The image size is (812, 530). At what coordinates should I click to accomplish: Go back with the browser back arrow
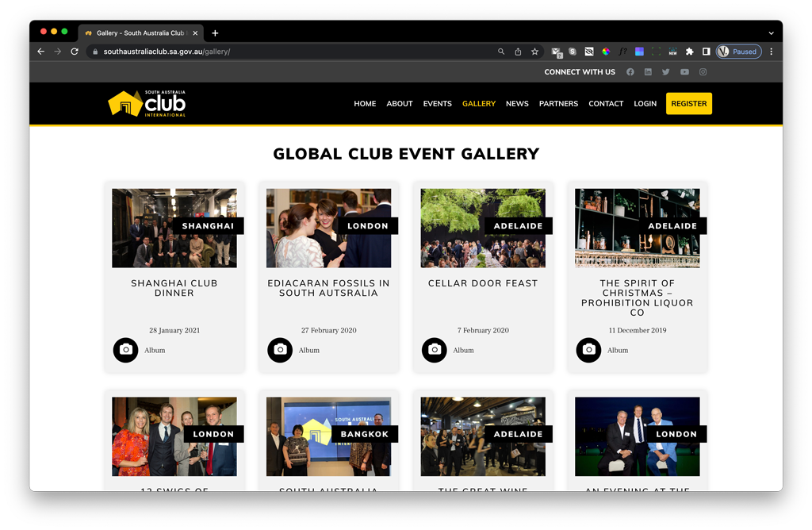pyautogui.click(x=41, y=52)
